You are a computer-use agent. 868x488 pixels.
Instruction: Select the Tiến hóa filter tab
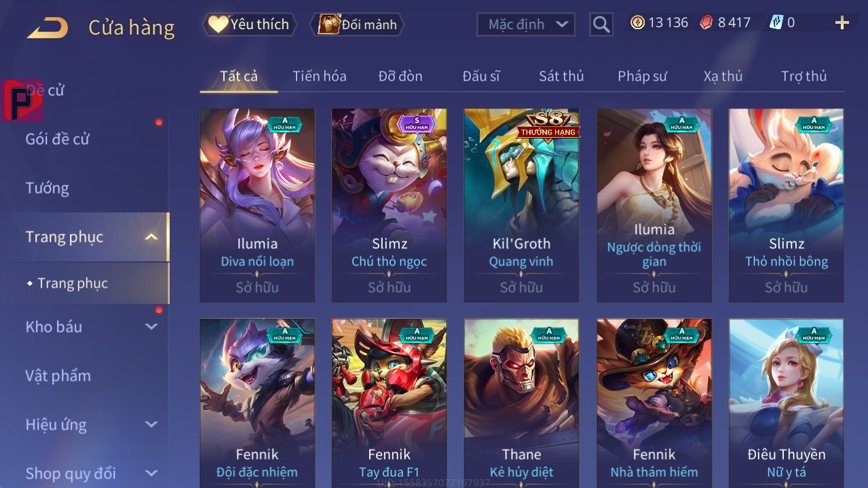tap(320, 76)
